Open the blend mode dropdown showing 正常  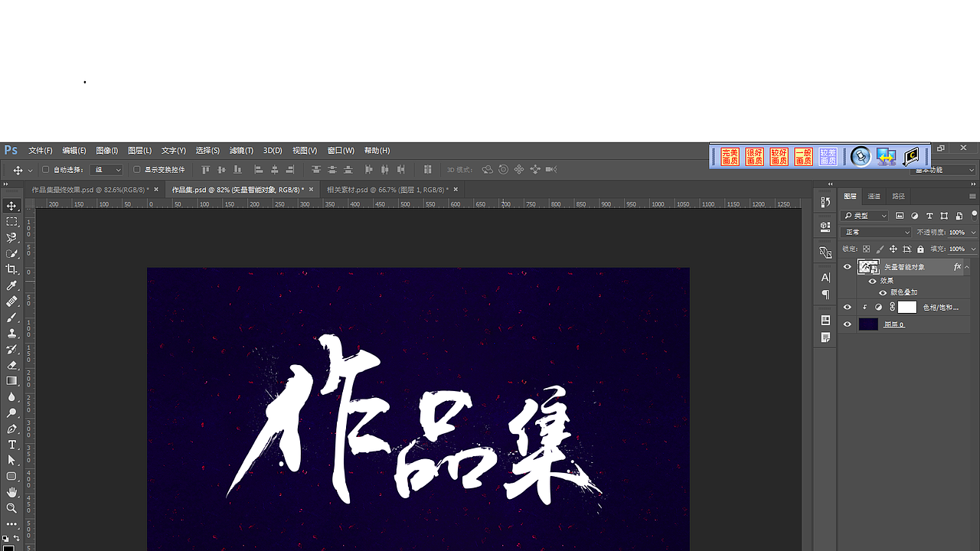(875, 231)
